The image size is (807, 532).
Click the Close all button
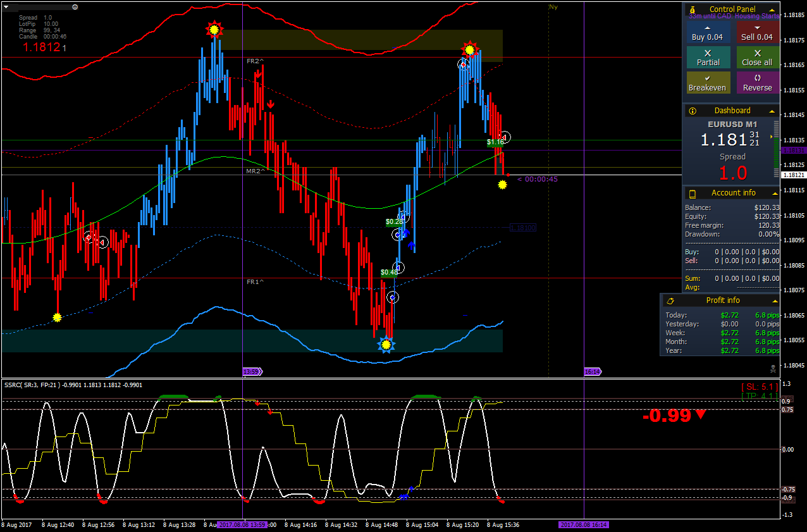(757, 58)
